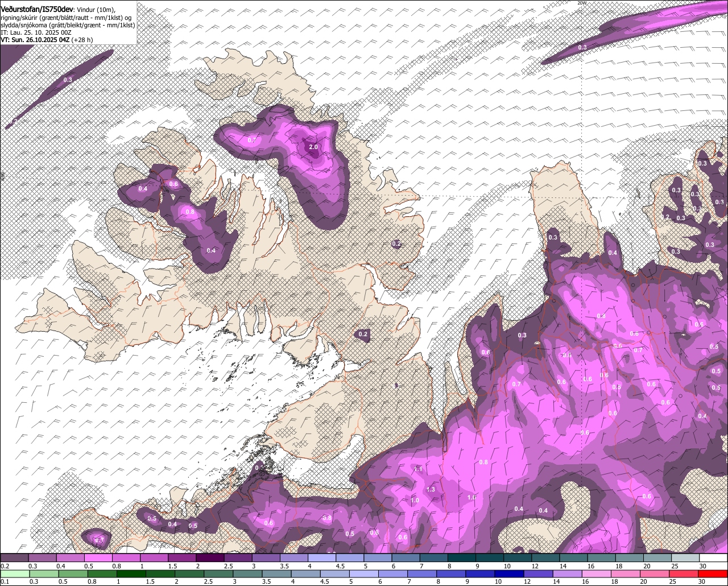Viewport: 728px width, 586px height.
Task: Click the '1.1' precipitation value on the map
Action: pos(418,469)
